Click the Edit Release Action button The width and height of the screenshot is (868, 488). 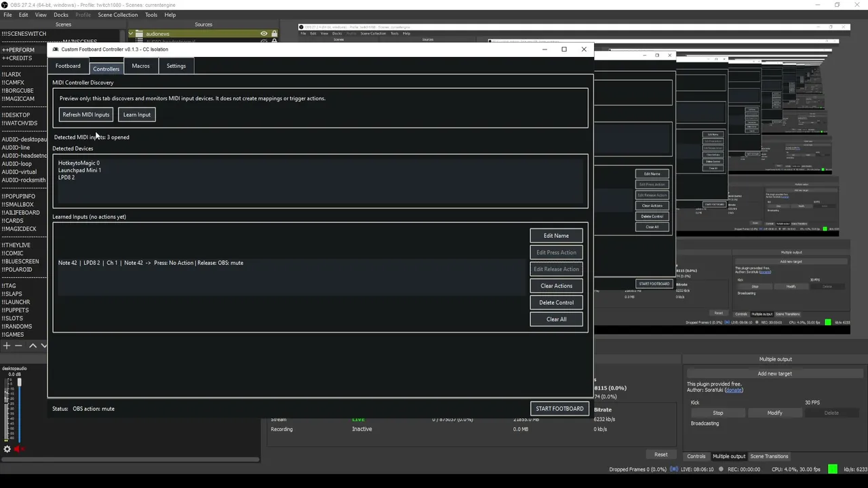[x=556, y=269]
